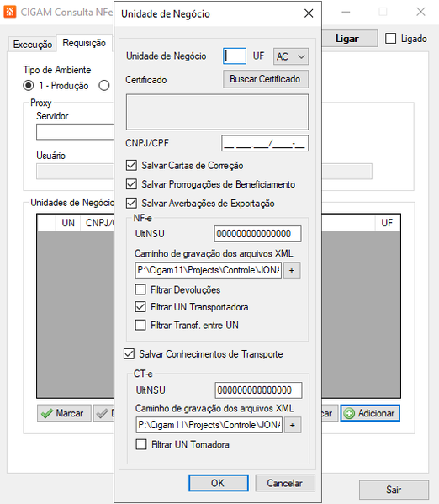Check the Ligado checkbox in main window
The width and height of the screenshot is (439, 504).
[x=391, y=39]
